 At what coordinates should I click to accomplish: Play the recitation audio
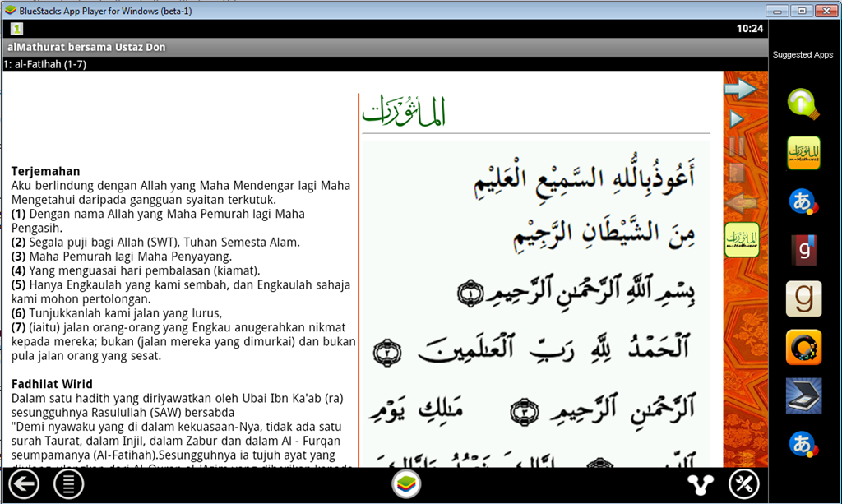point(736,119)
